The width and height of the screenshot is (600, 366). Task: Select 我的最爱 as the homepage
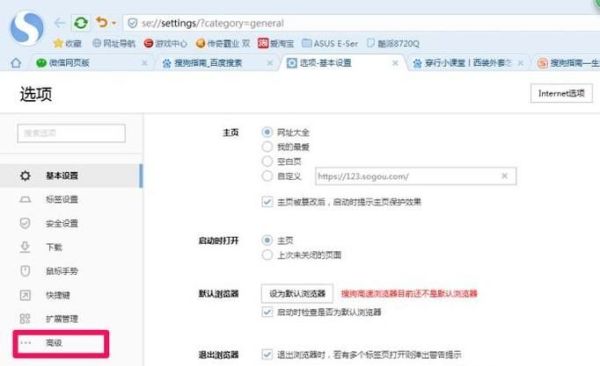[x=267, y=147]
